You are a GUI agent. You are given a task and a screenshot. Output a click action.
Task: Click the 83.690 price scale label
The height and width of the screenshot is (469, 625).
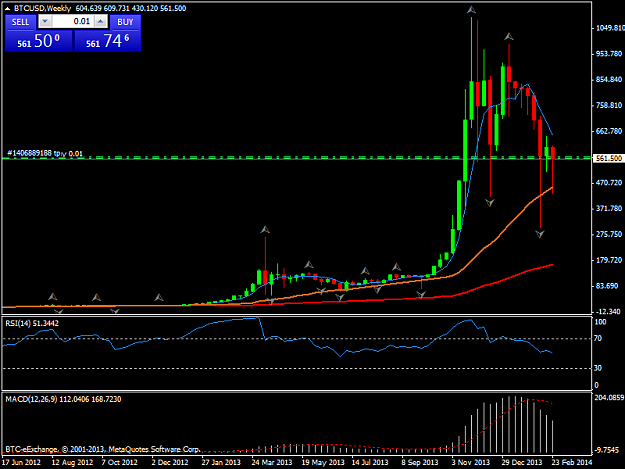[x=607, y=286]
